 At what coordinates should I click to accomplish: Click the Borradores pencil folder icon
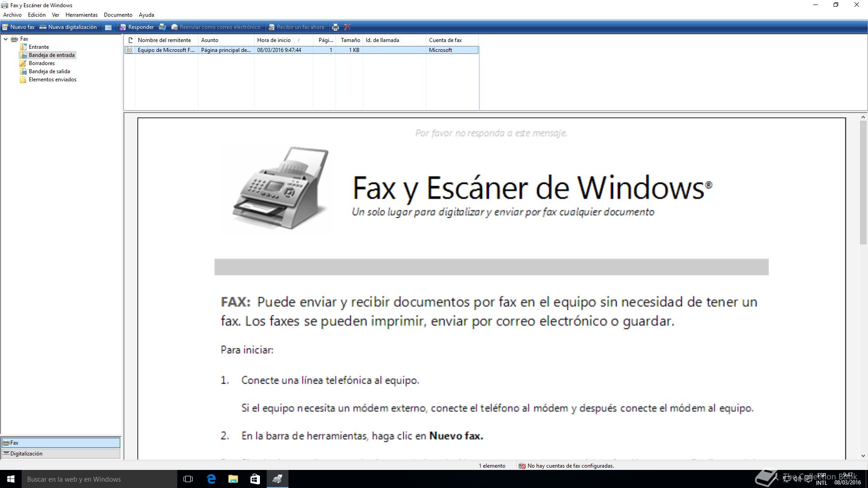coord(23,63)
